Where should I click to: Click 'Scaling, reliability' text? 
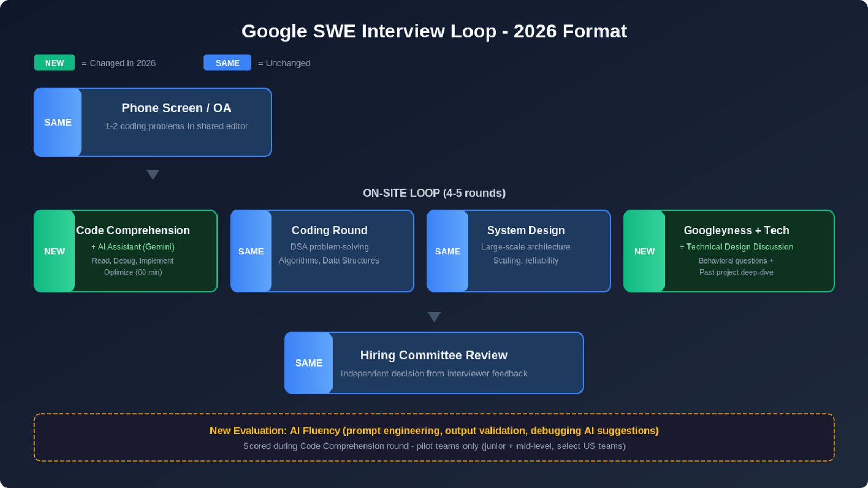(526, 260)
